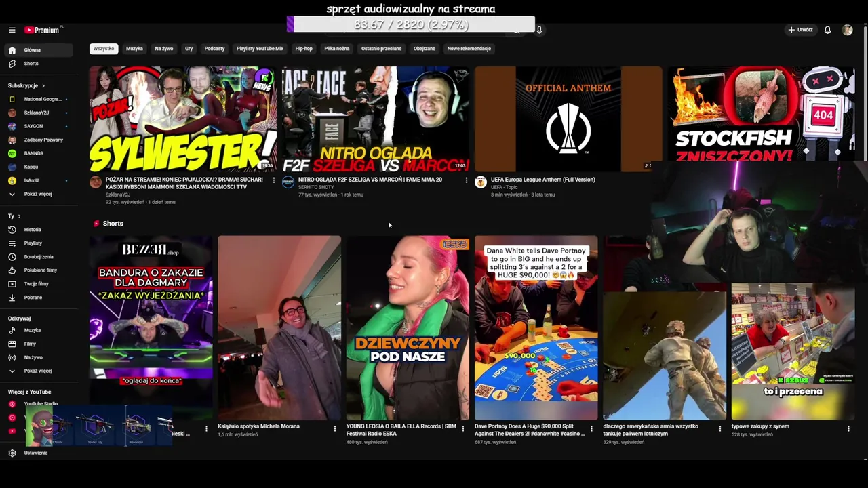Viewport: 868px width, 488px height.
Task: Select the Podcasty filter chip
Action: [214, 49]
